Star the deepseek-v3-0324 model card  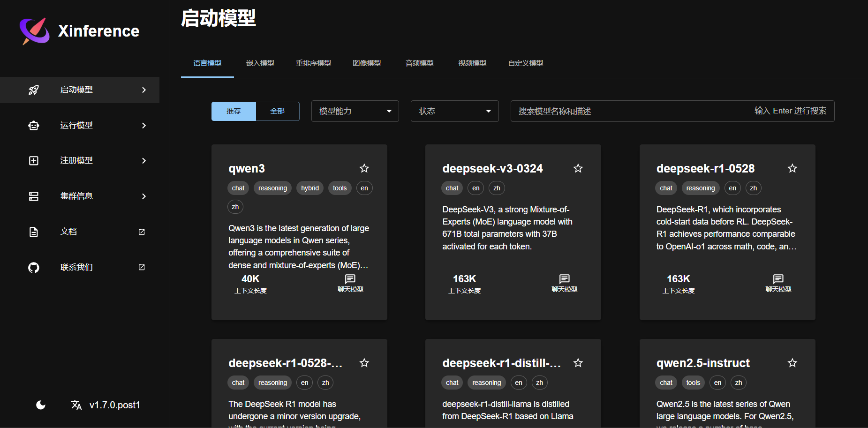[578, 168]
